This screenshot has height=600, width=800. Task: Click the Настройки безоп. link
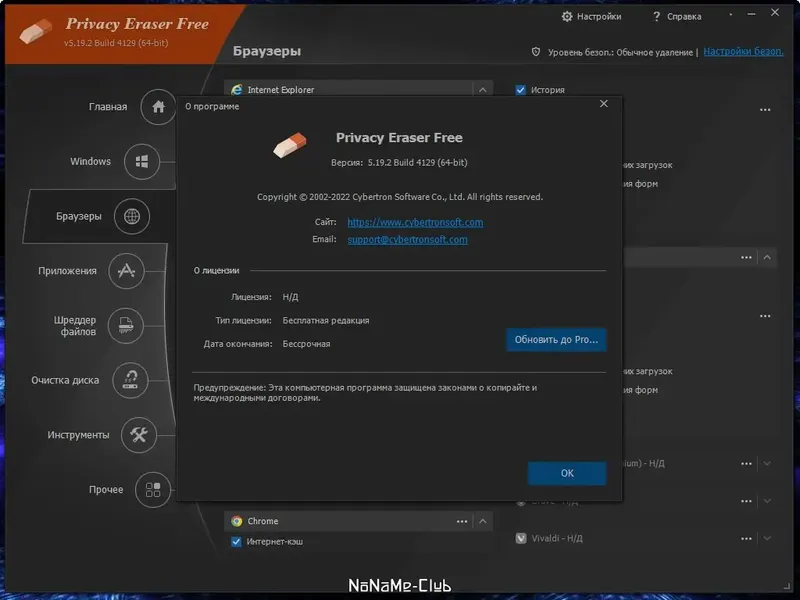tap(743, 52)
